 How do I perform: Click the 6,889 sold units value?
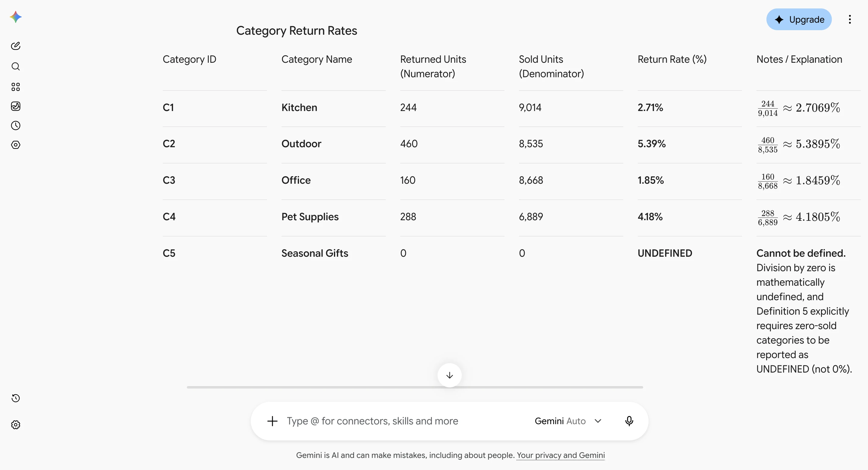(531, 217)
